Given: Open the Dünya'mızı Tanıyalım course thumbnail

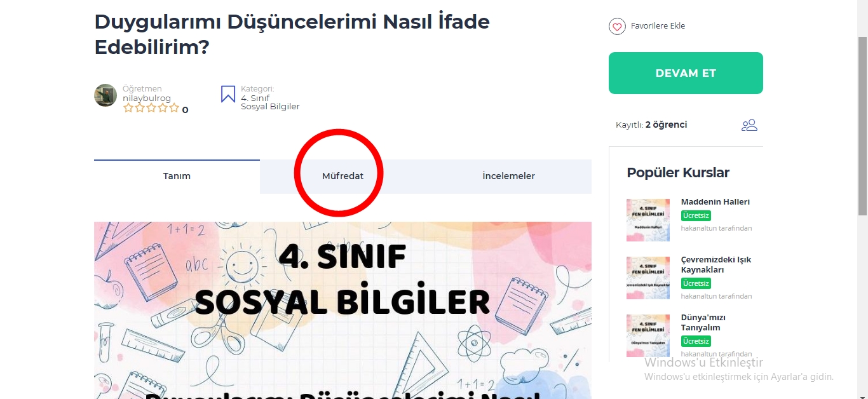Looking at the screenshot, I should pyautogui.click(x=648, y=335).
